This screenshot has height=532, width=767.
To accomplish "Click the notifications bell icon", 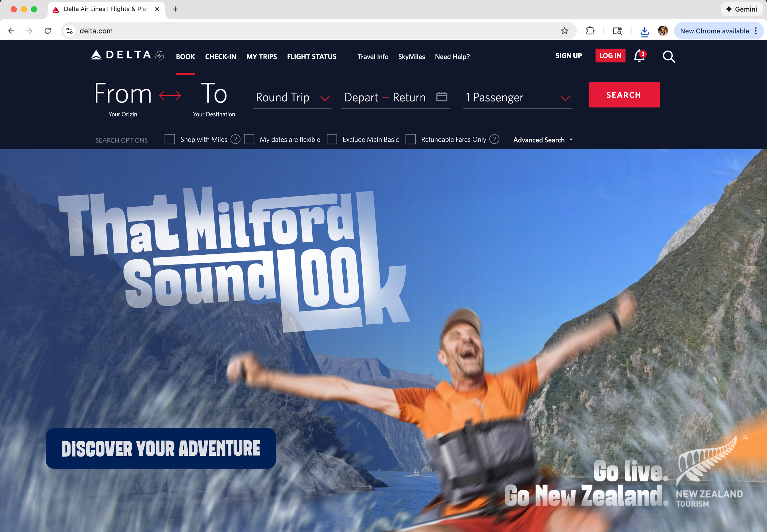I will [x=639, y=56].
